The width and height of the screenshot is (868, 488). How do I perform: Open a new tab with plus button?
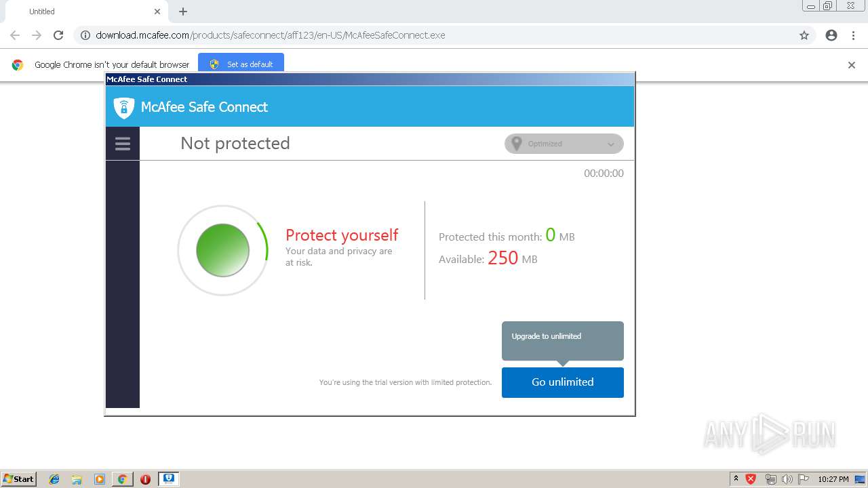tap(183, 12)
